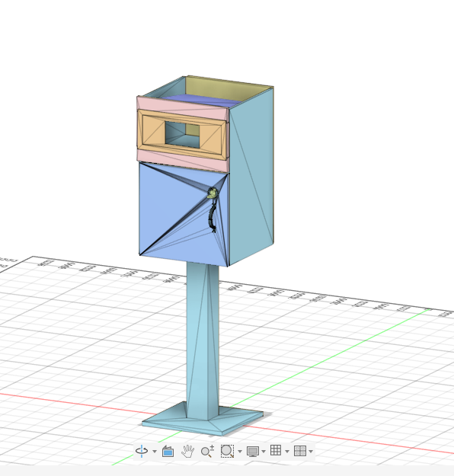The image size is (454, 476).
Task: Expand the Viewports dropdown arrow
Action: 311,452
